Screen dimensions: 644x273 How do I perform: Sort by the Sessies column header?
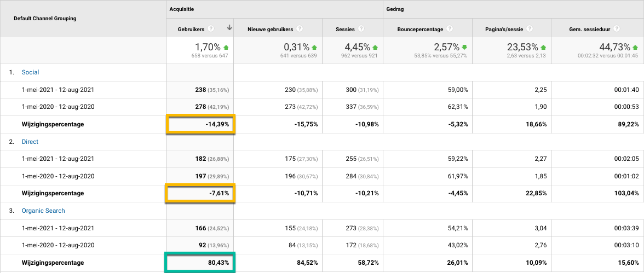point(345,29)
